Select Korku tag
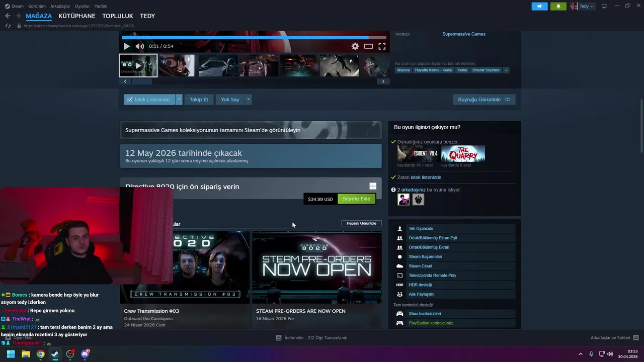Image resolution: width=644 pixels, height=362 pixels. pyautogui.click(x=462, y=70)
